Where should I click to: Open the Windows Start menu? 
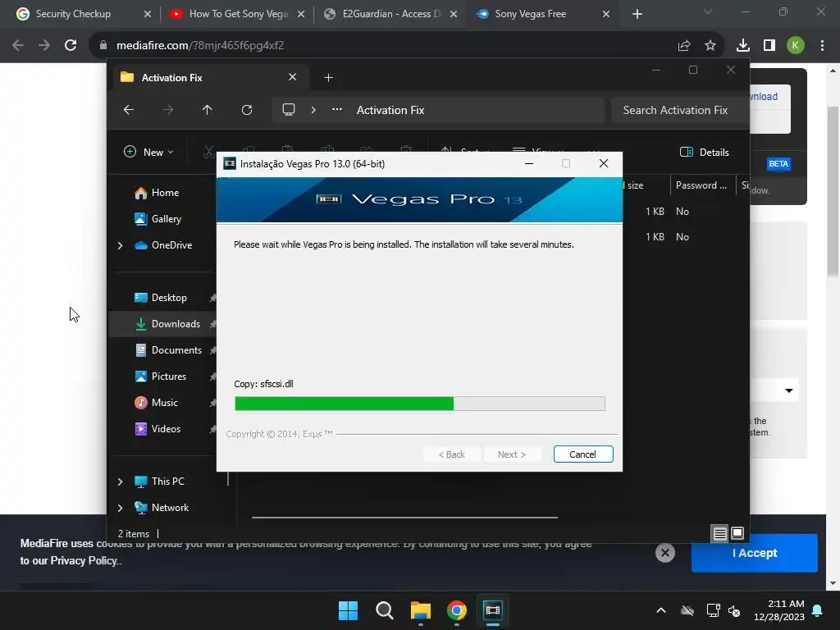pyautogui.click(x=348, y=610)
